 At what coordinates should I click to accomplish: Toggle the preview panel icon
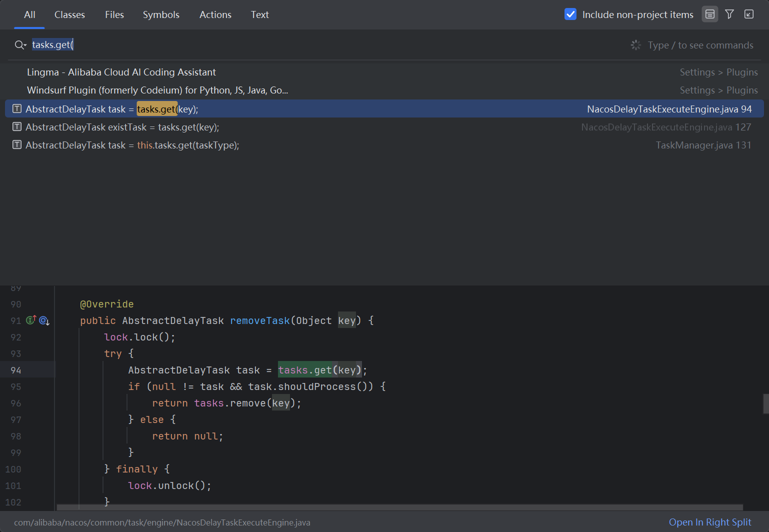click(x=709, y=14)
